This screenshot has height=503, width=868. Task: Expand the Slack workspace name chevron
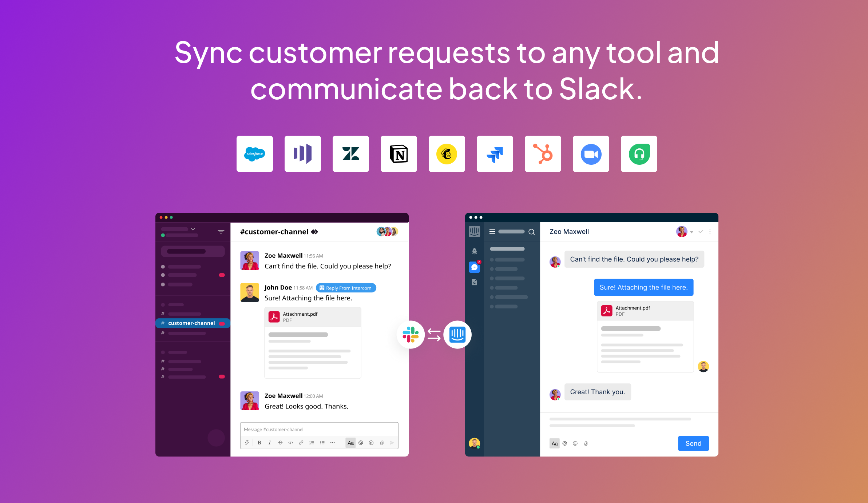[193, 229]
